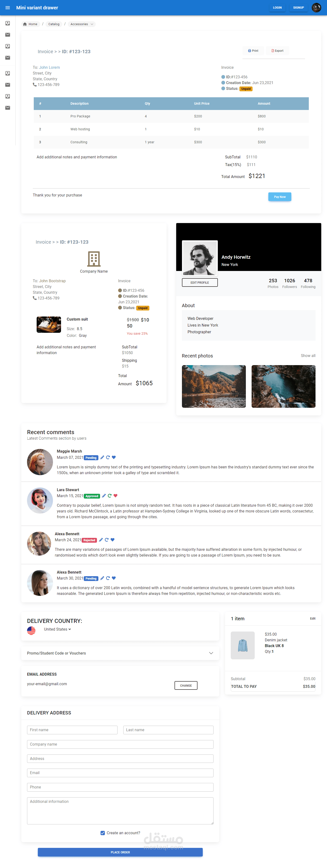Click edit pencil icon on Maggie Marsh comment
Screen dimensions: 327x868
click(102, 457)
